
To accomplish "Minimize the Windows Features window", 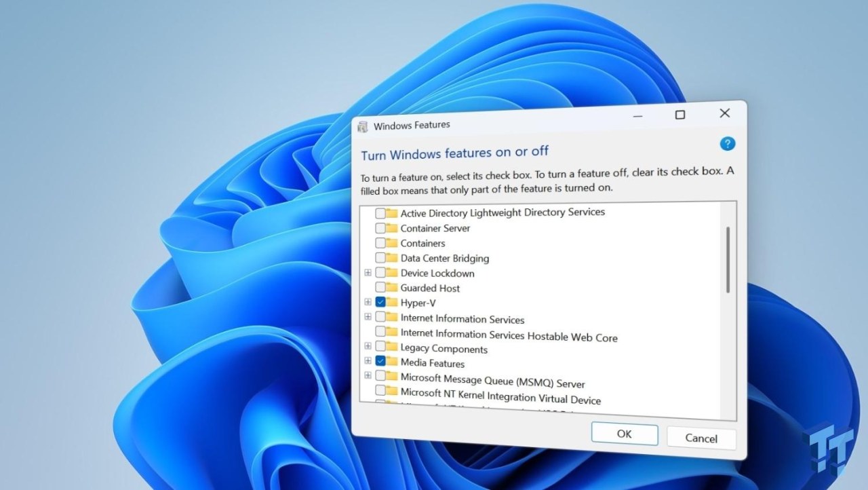I will [636, 116].
